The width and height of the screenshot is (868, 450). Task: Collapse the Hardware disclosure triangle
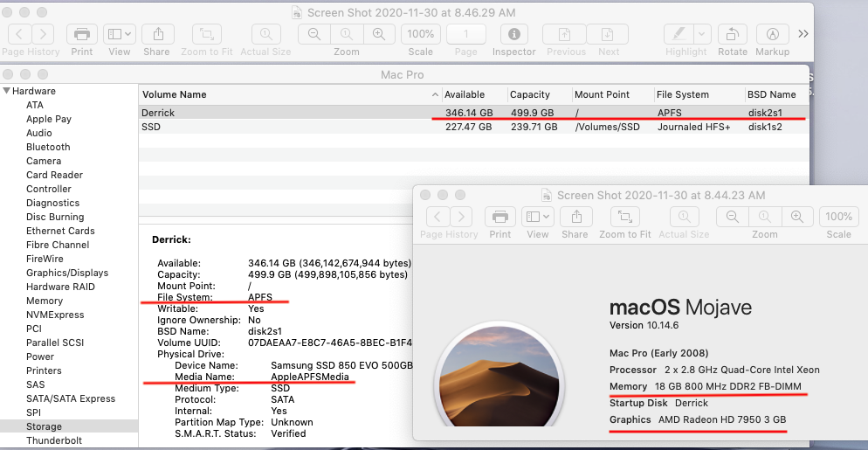[x=7, y=91]
